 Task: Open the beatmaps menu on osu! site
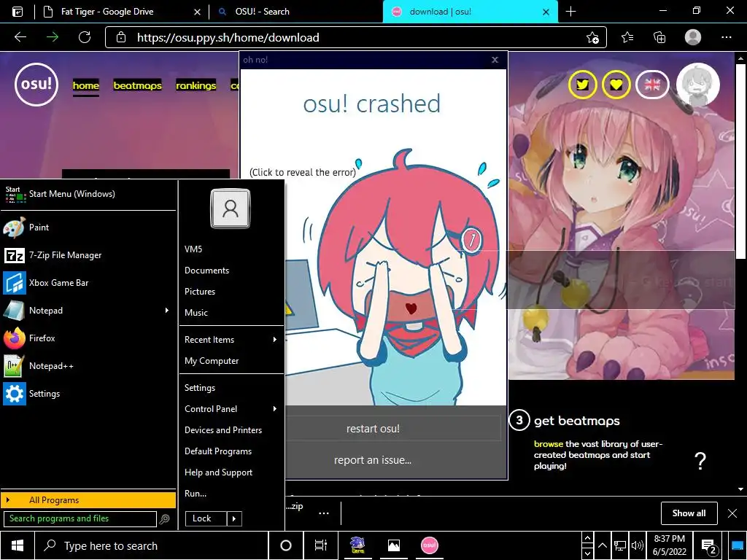pos(137,86)
